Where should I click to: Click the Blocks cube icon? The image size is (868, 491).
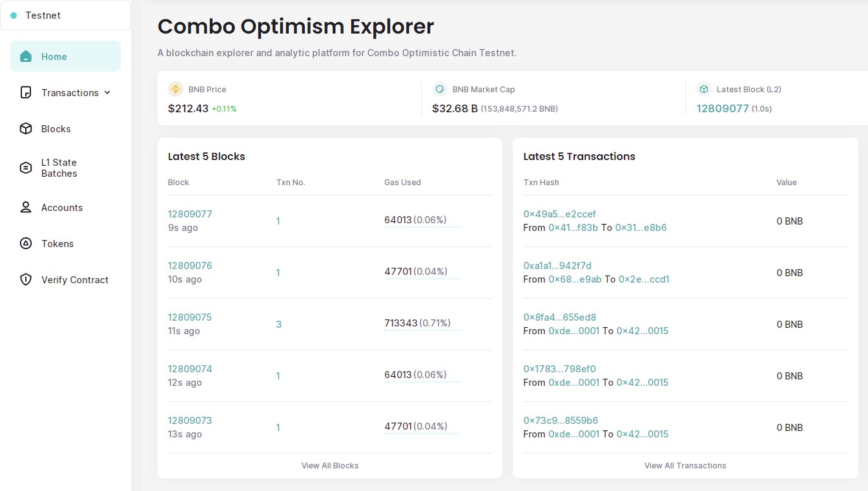(26, 128)
